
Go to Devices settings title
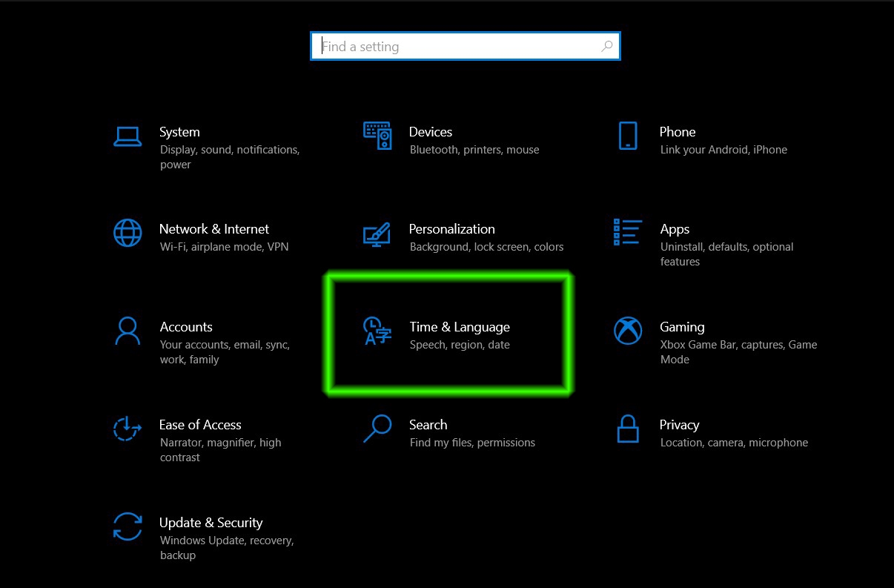[x=431, y=132]
